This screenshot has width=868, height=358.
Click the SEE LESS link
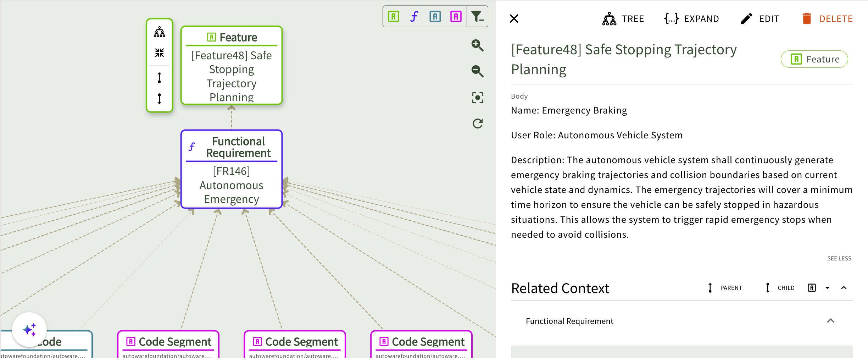pos(839,258)
